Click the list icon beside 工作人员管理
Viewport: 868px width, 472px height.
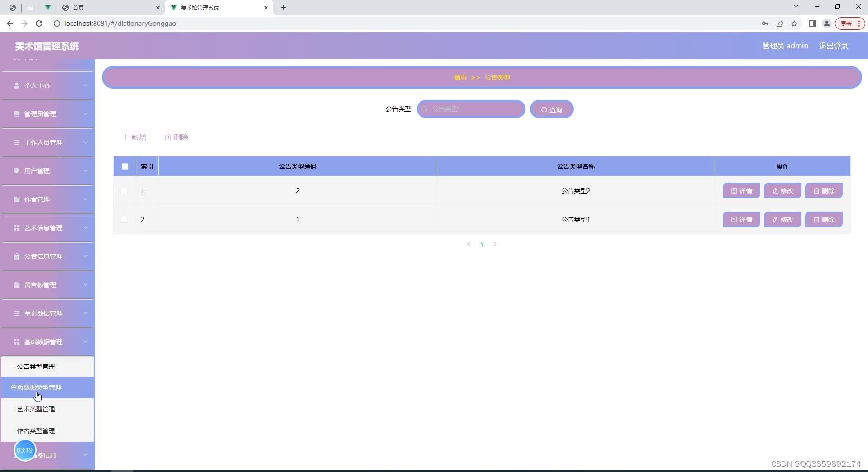point(17,142)
